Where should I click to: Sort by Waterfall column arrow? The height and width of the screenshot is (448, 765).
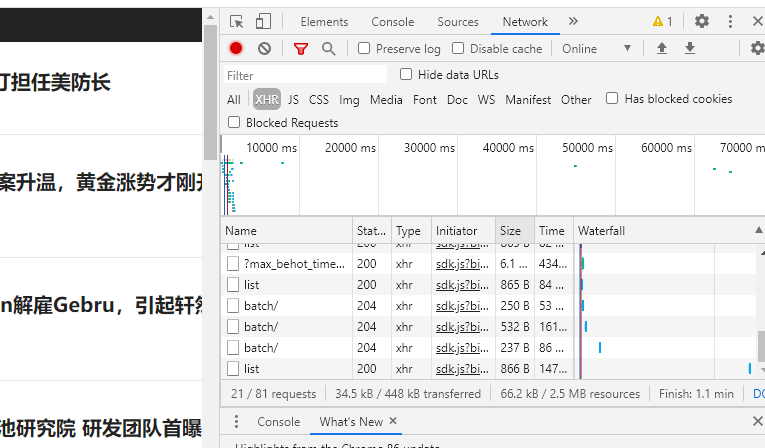tap(758, 230)
